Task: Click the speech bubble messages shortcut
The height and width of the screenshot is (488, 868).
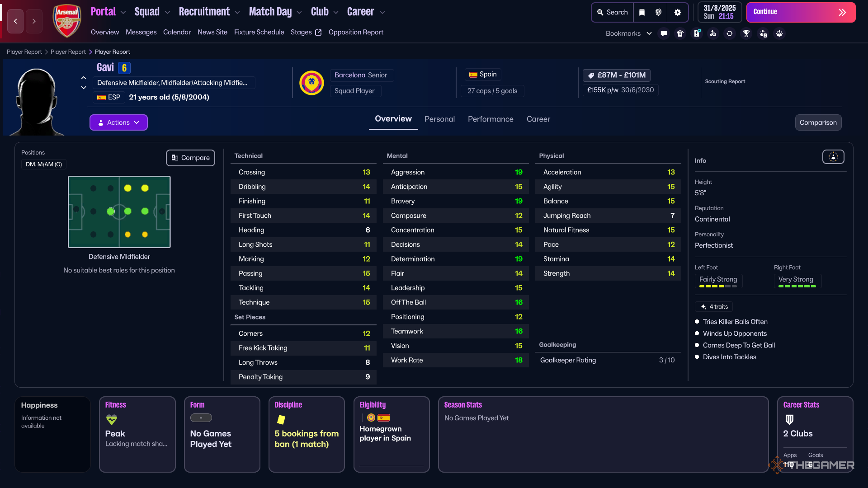Action: pos(664,33)
